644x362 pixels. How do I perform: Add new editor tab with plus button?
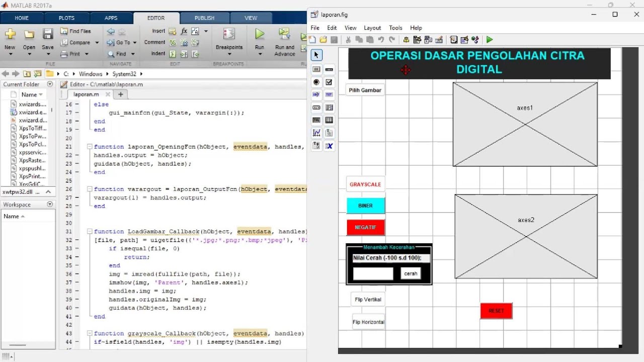(120, 94)
